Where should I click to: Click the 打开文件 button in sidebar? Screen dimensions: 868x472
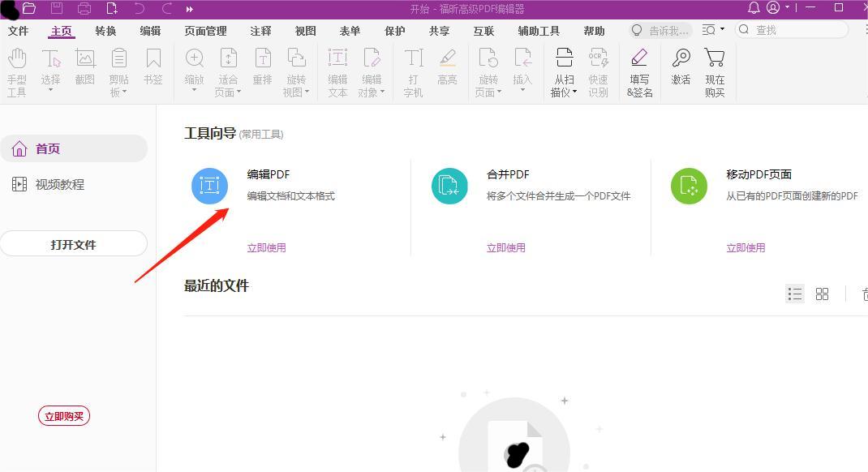pos(74,243)
